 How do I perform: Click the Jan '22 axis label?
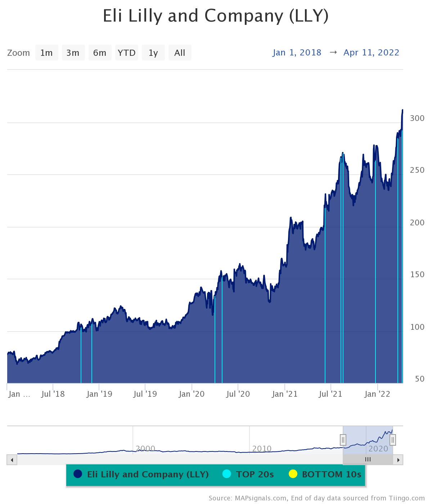[377, 394]
